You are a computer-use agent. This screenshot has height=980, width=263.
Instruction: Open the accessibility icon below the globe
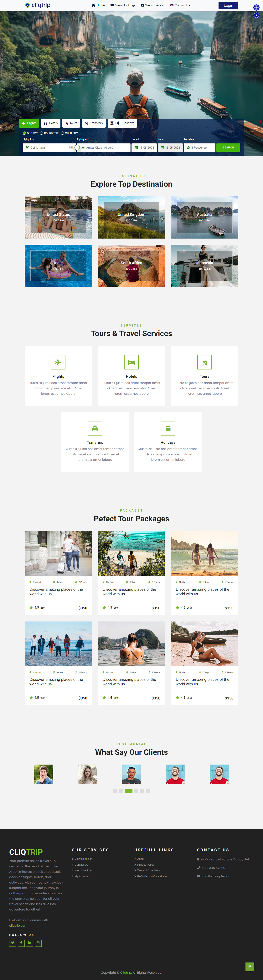(x=256, y=15)
